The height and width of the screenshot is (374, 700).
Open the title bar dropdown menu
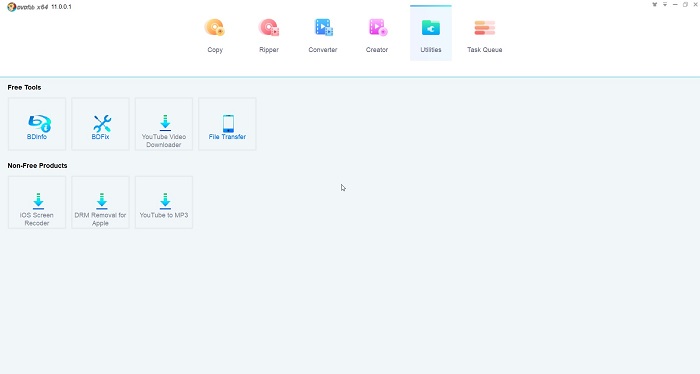[665, 4]
